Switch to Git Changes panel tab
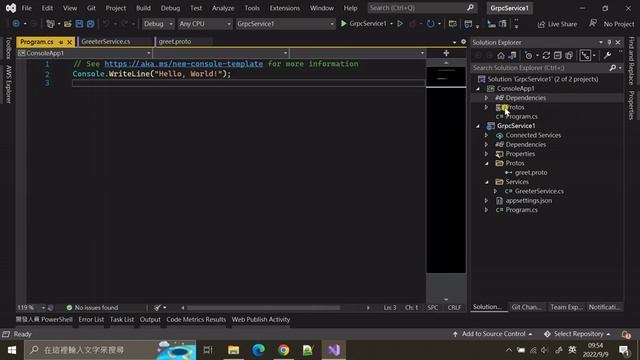The width and height of the screenshot is (640, 360). coord(527,307)
